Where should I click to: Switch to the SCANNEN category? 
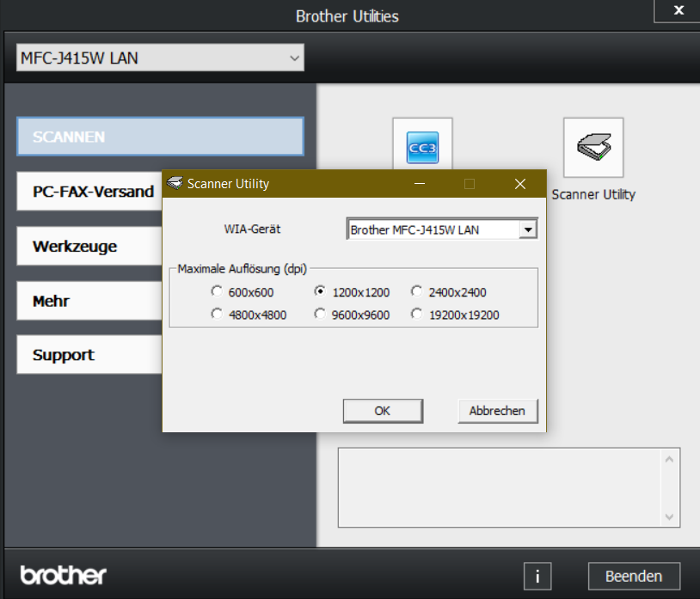pyautogui.click(x=160, y=137)
